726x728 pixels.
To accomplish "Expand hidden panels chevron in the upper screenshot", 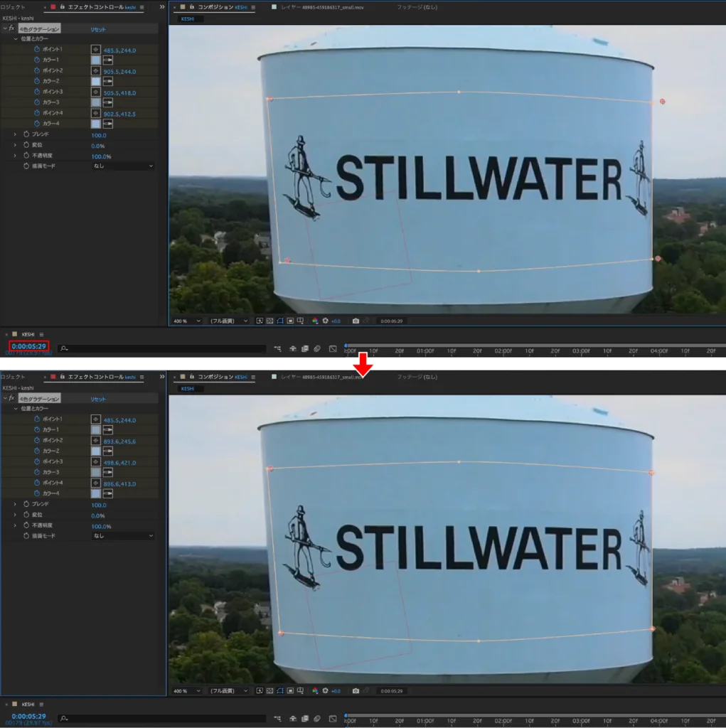I will [x=161, y=7].
